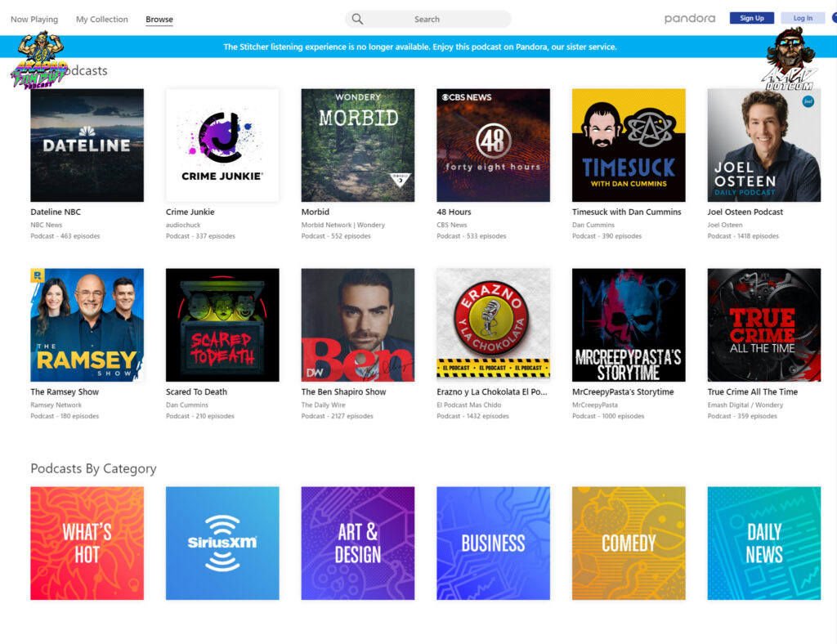The image size is (837, 644).
Task: Click The Ben Shapiro Show title
Action: [x=343, y=391]
